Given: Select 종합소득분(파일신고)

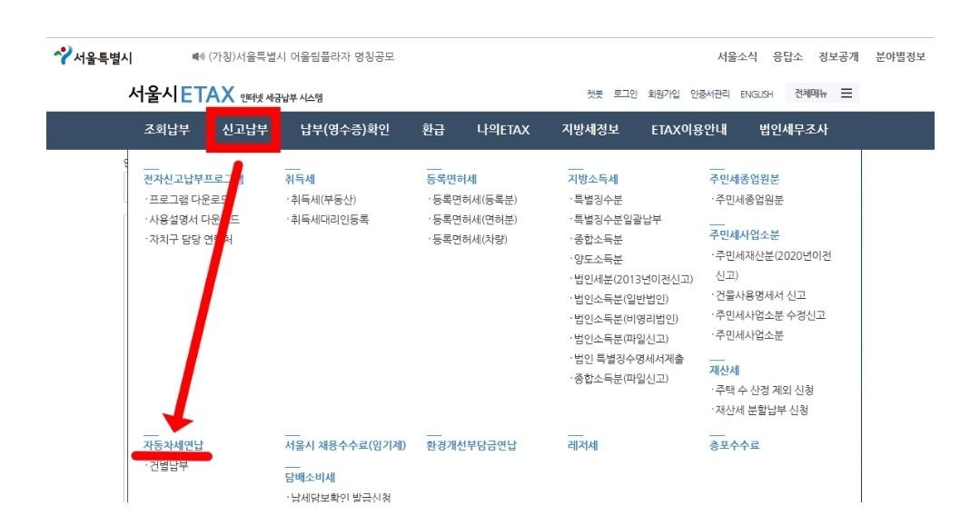Looking at the screenshot, I should tap(619, 379).
